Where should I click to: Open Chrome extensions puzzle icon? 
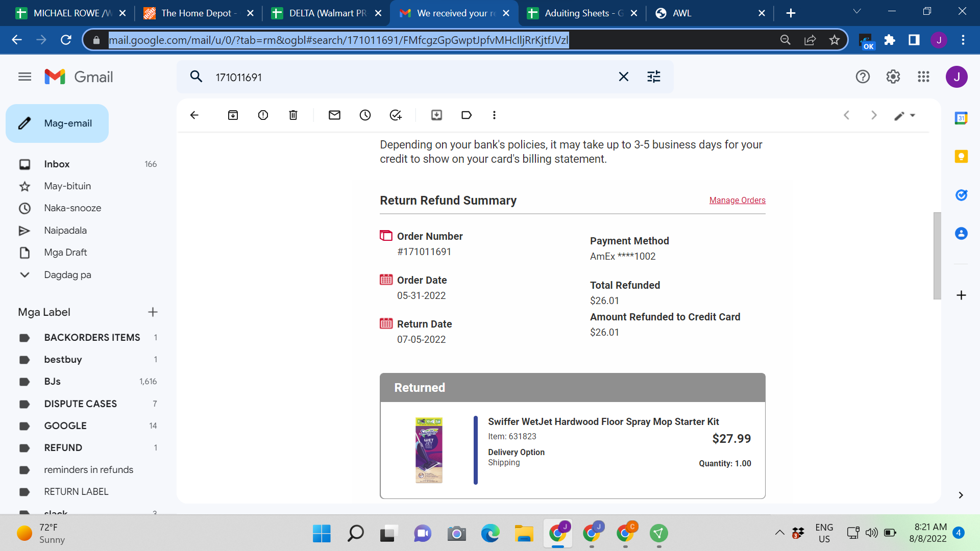890,40
